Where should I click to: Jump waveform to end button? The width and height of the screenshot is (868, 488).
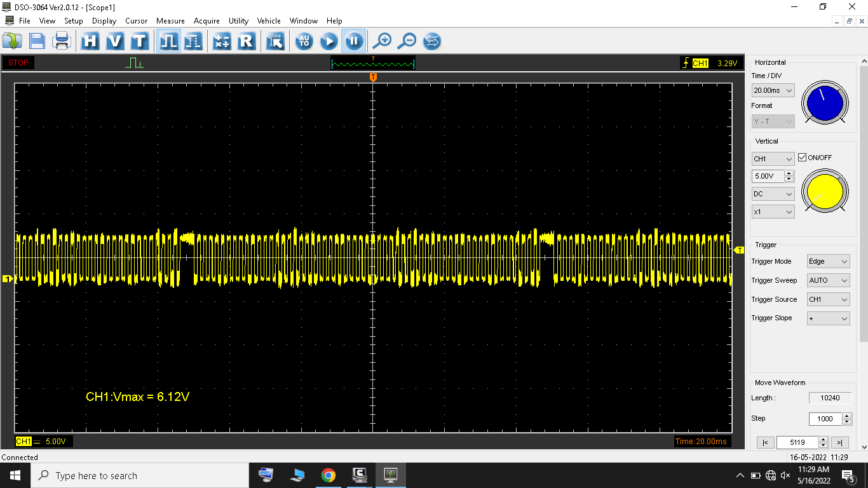[x=839, y=443]
